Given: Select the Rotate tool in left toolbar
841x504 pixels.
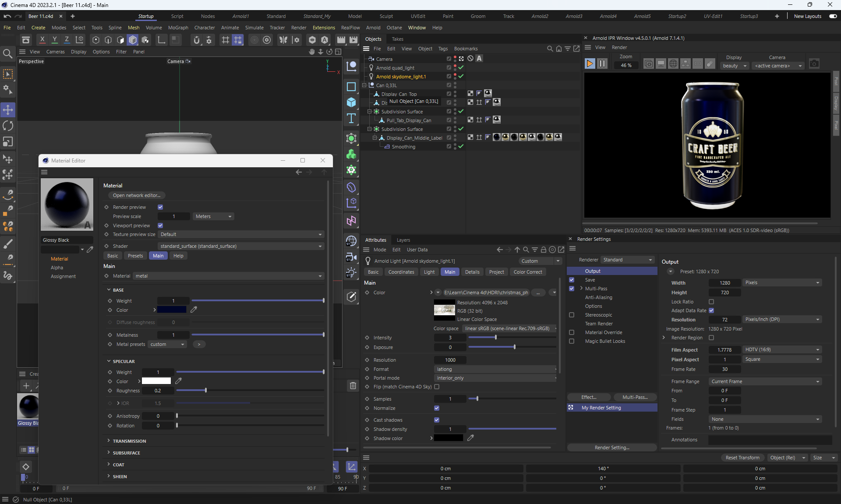Looking at the screenshot, I should click(x=8, y=126).
